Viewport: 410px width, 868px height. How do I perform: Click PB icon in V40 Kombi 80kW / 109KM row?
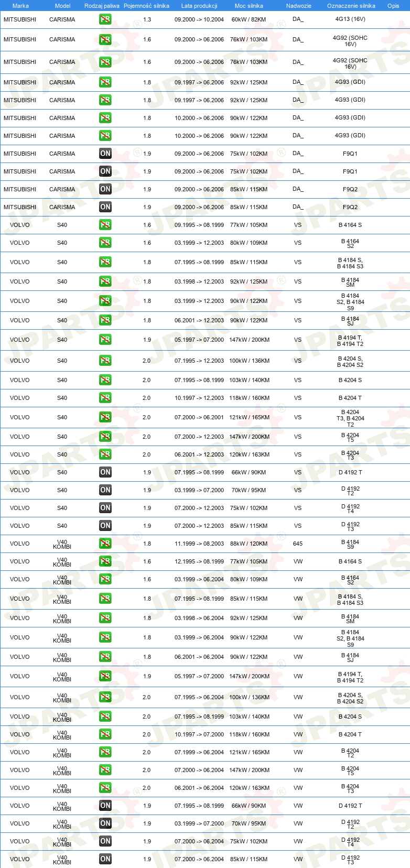105,579
